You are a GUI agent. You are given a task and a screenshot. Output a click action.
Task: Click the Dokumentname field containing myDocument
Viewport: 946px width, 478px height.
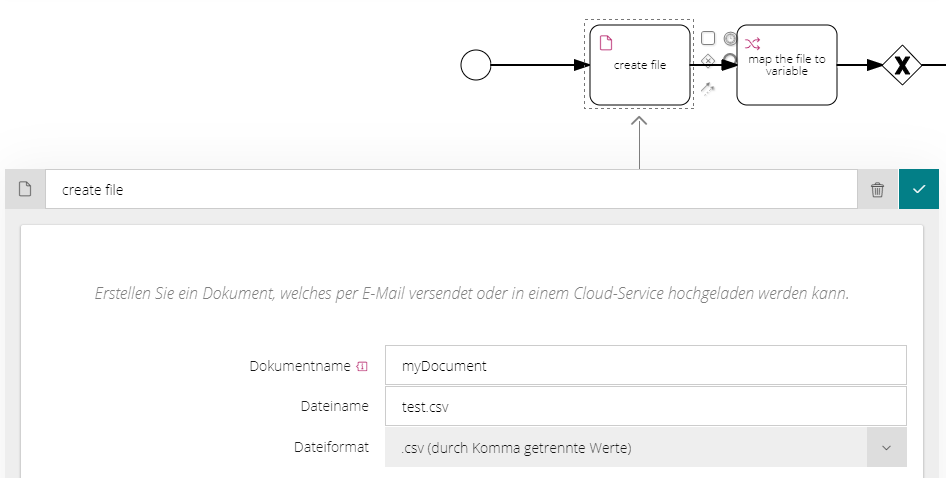(x=646, y=365)
